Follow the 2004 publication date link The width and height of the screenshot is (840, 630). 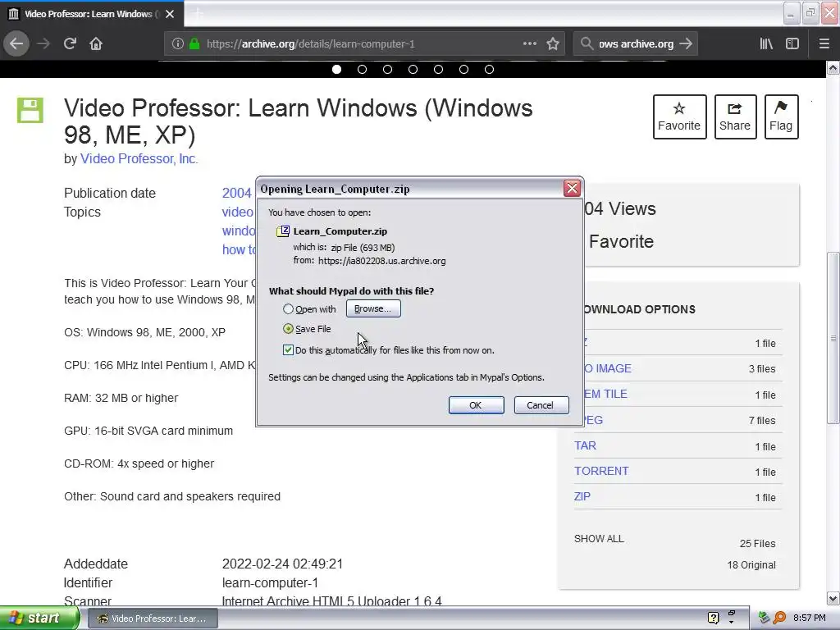click(237, 193)
